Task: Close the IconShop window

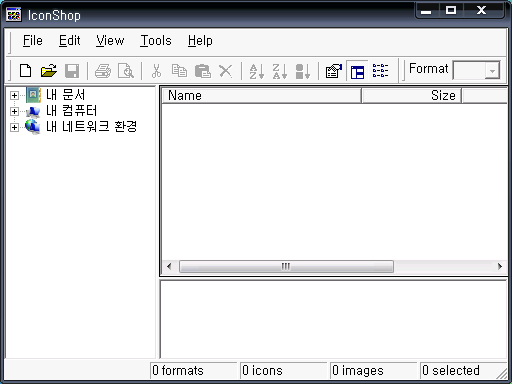Action: (481, 11)
